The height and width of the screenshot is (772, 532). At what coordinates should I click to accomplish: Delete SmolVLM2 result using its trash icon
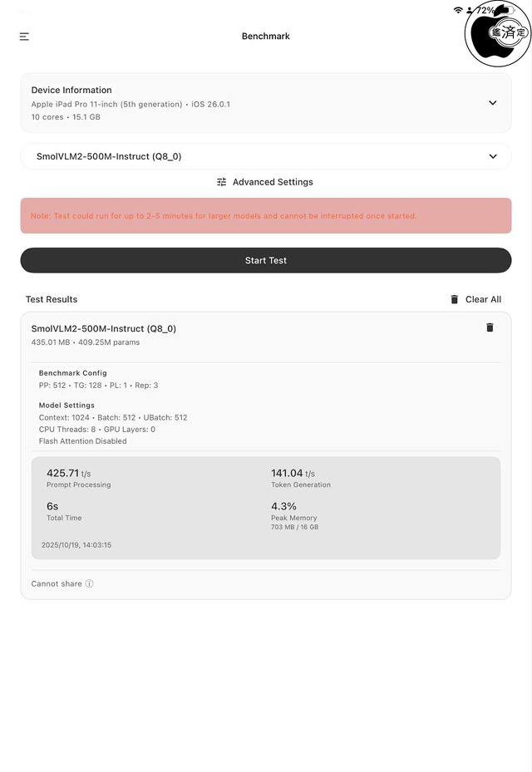coord(490,328)
